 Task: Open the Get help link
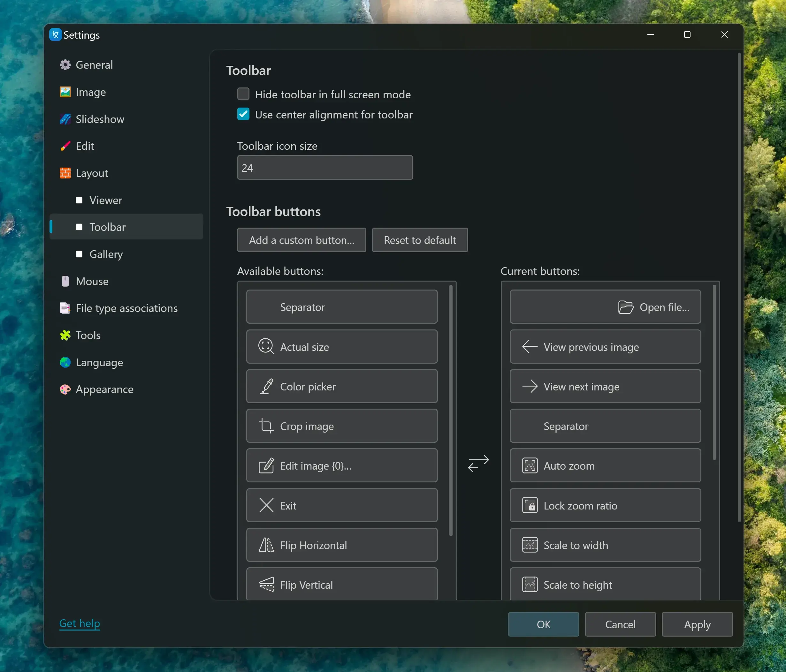coord(80,623)
